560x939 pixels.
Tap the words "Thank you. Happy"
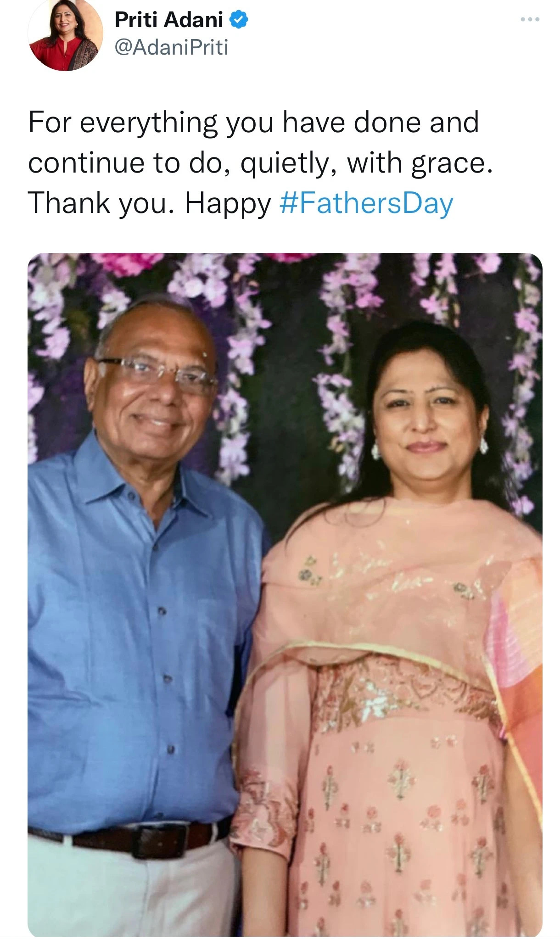150,203
